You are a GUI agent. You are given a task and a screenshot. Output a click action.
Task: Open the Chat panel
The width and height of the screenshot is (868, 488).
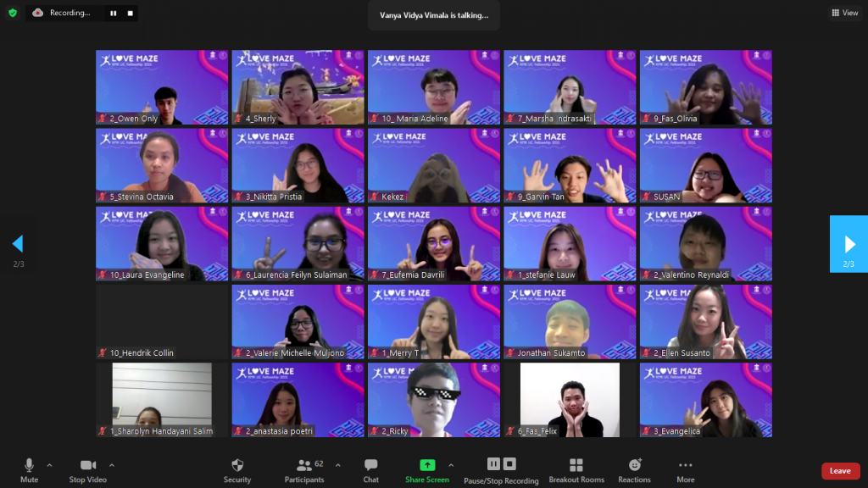(370, 470)
